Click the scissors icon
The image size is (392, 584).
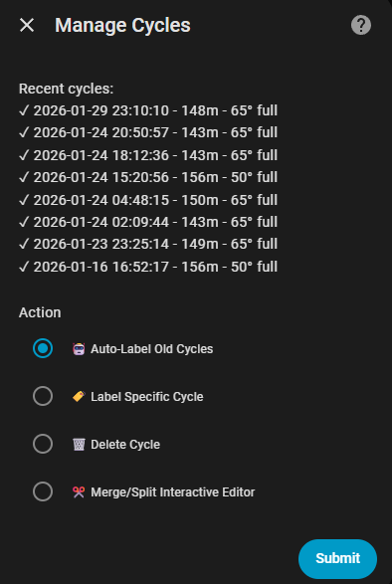(79, 492)
